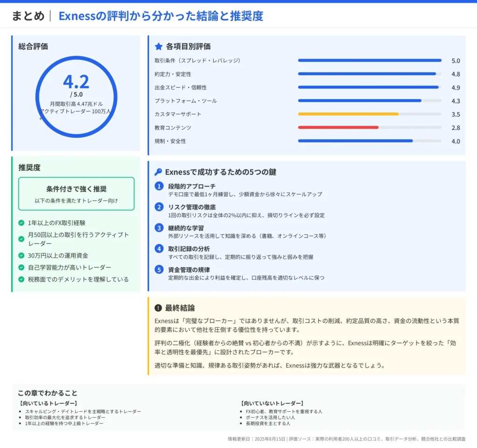Image resolution: width=477 pixels, height=448 pixels.
Task: Click the 継続的な学習 title
Action: (x=186, y=228)
